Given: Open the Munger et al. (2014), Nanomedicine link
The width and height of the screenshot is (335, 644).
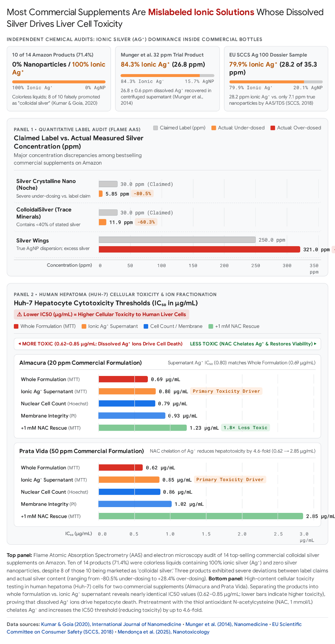Looking at the screenshot, I should coord(227,624).
